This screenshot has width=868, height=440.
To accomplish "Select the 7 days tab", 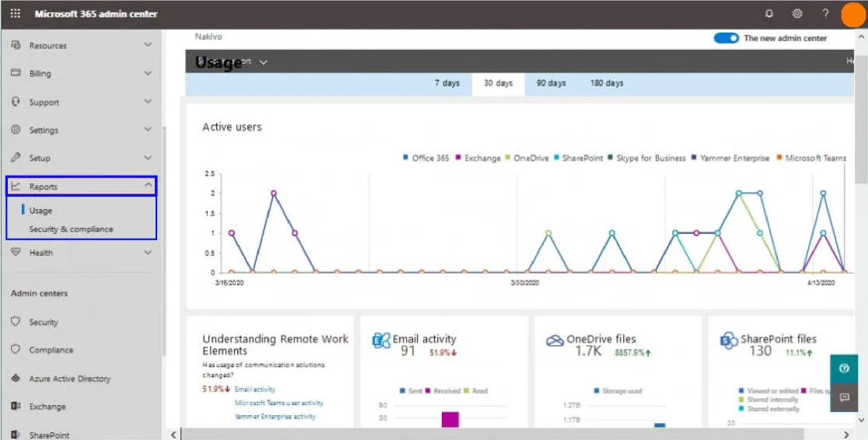I will point(447,84).
